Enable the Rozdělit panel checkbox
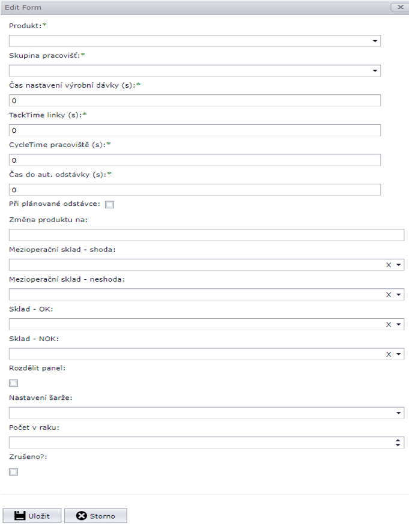Image resolution: width=409 pixels, height=532 pixels. (13, 383)
